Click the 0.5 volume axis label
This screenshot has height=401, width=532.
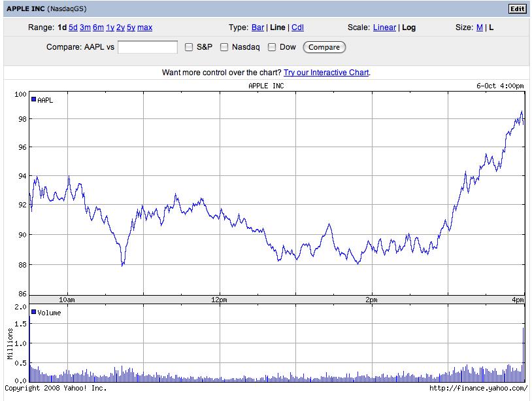click(20, 363)
